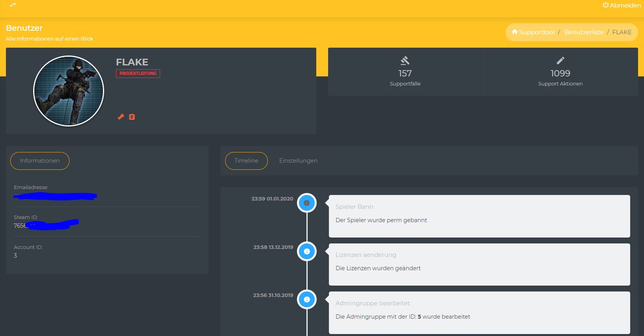644x336 pixels.
Task: Switch to the Timeline tab
Action: click(x=246, y=161)
